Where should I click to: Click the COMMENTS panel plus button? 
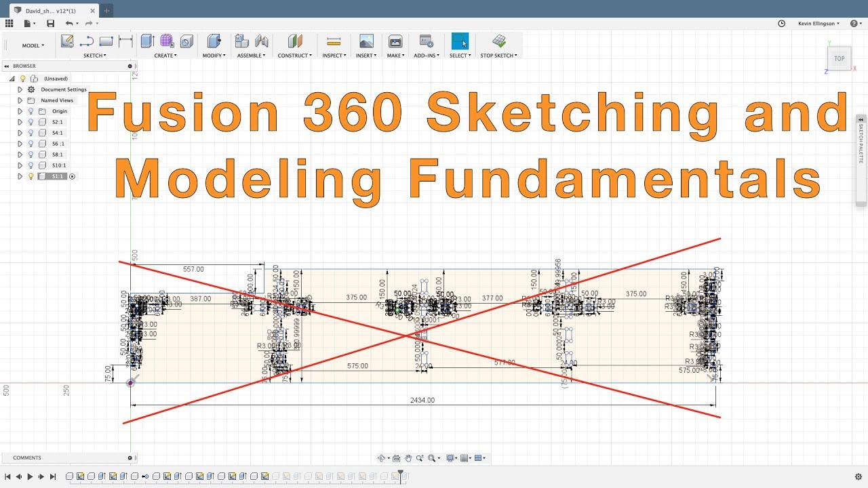point(130,457)
